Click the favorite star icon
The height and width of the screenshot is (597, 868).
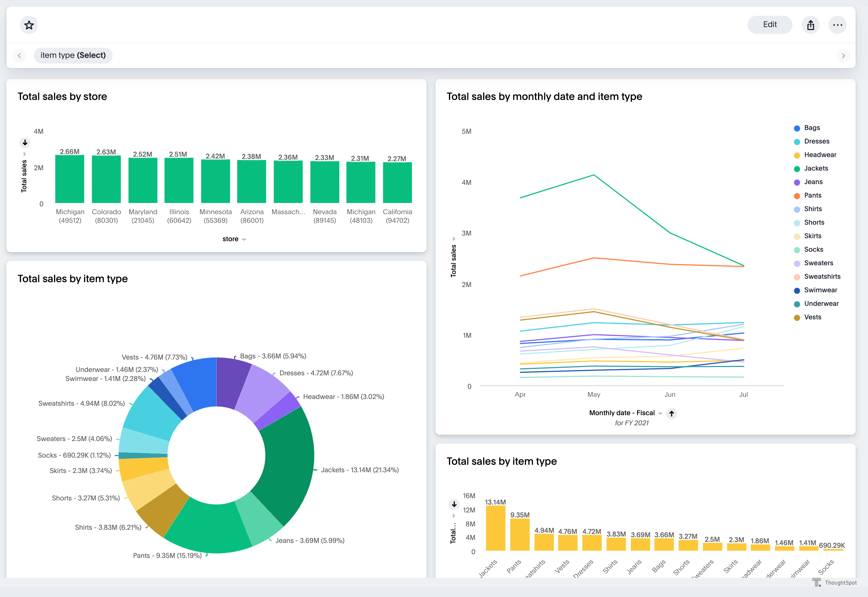[29, 25]
